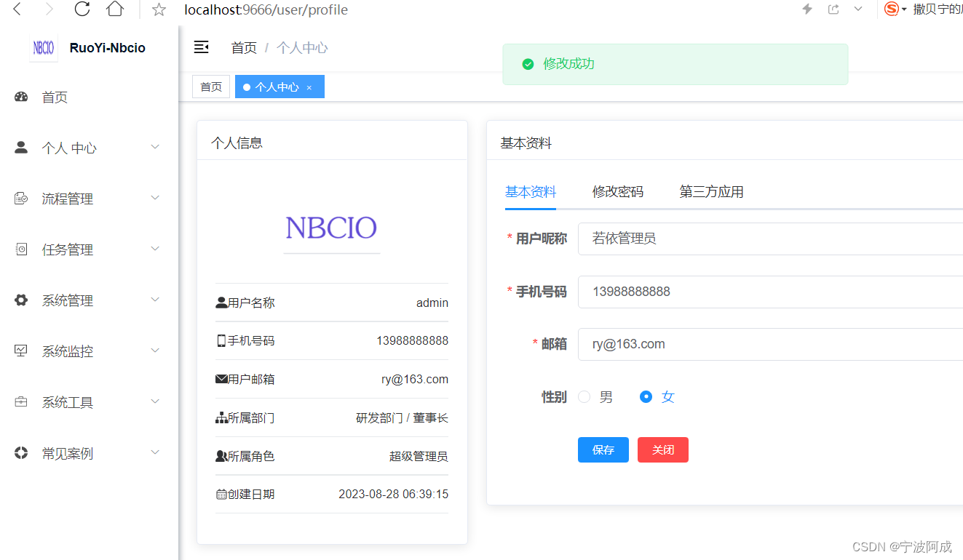Click the icon next to 所属角色
Viewport: 963px width, 560px height.
coord(221,456)
